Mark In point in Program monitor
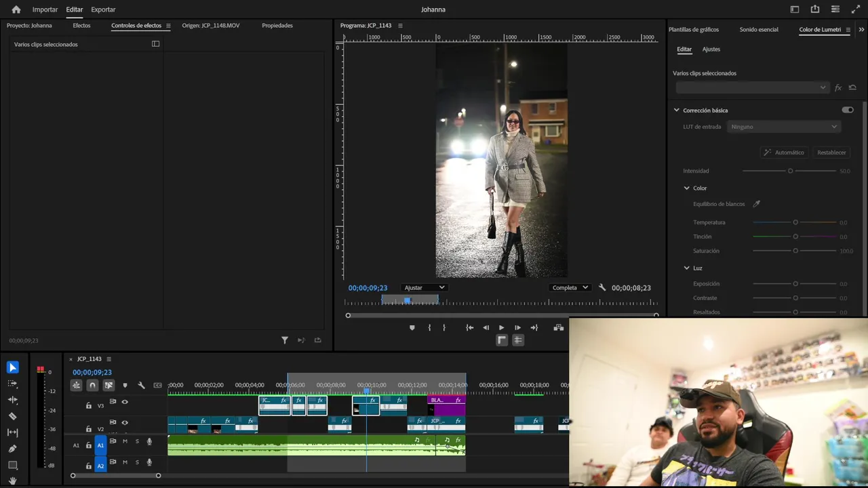Image resolution: width=868 pixels, height=488 pixels. tap(429, 327)
